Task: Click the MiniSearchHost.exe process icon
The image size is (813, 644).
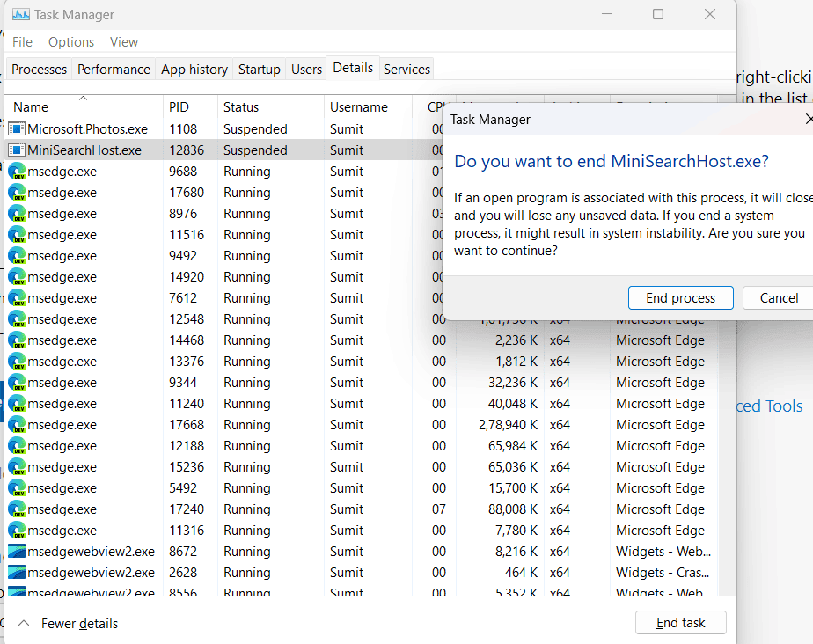Action: click(17, 150)
